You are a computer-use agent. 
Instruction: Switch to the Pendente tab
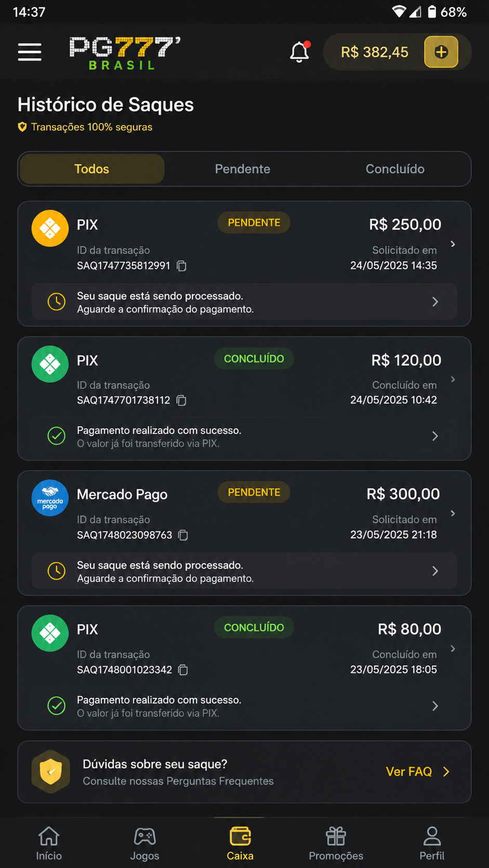243,169
